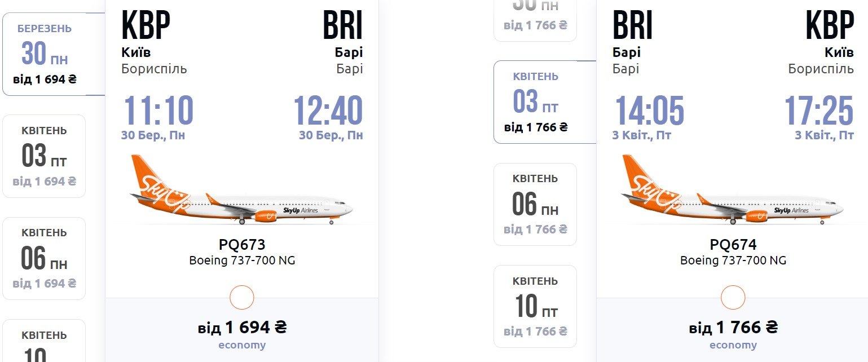This screenshot has width=868, height=362.
Task: Select the economy radio for flight PQ674
Action: (733, 297)
